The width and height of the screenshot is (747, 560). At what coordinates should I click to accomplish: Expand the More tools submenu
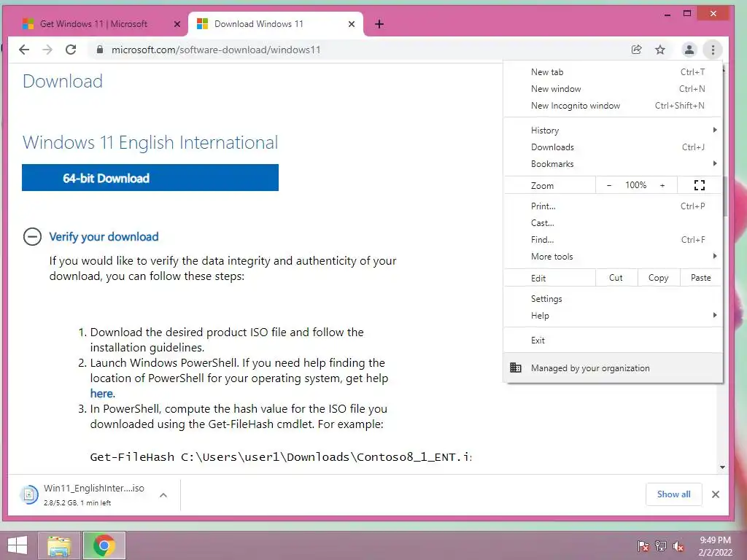click(x=613, y=256)
